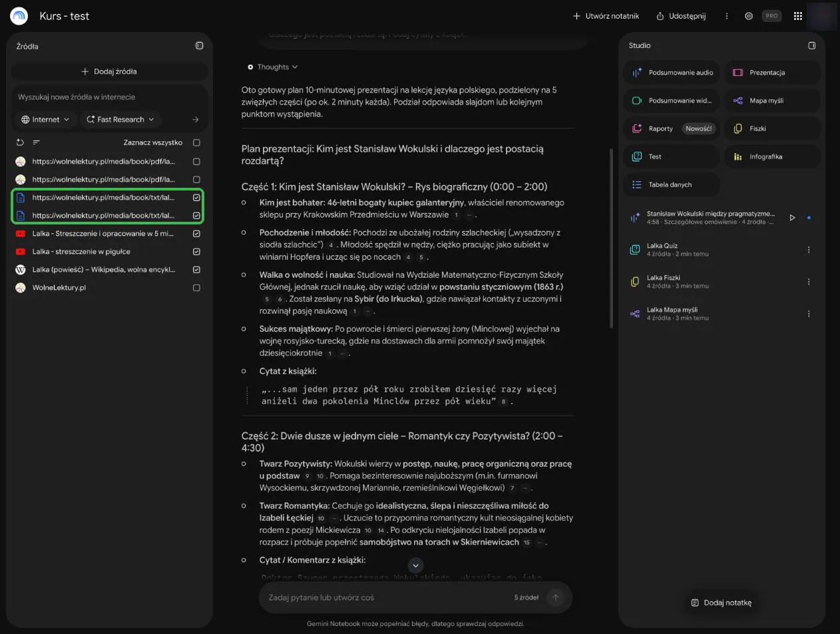Uncheck Lalka - Streszczenie i opracowanie source

pyautogui.click(x=196, y=234)
